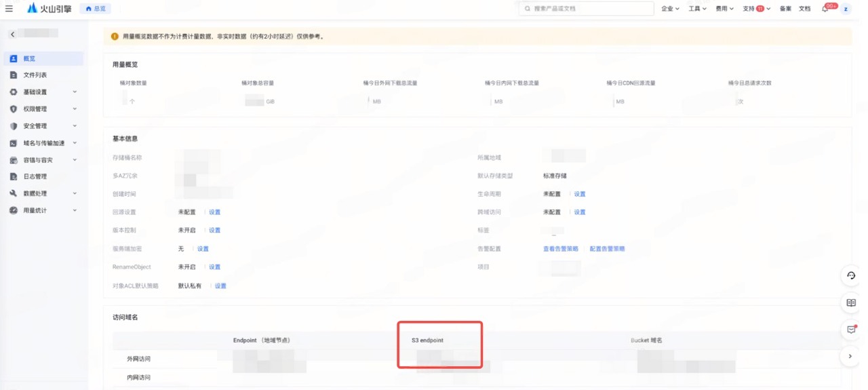Click the 文件列表 document icon
Image resolution: width=868 pixels, height=390 pixels.
pos(14,75)
